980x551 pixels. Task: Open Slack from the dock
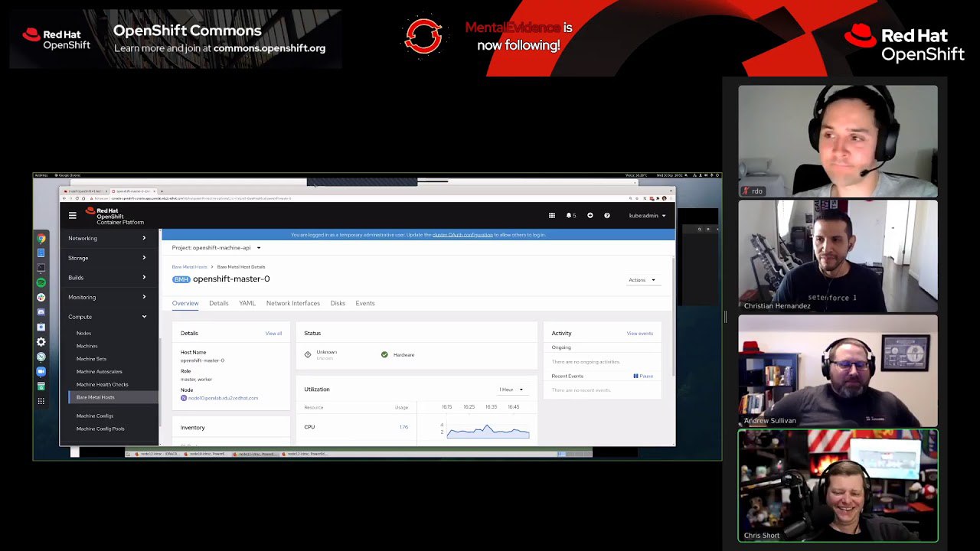[x=41, y=298]
